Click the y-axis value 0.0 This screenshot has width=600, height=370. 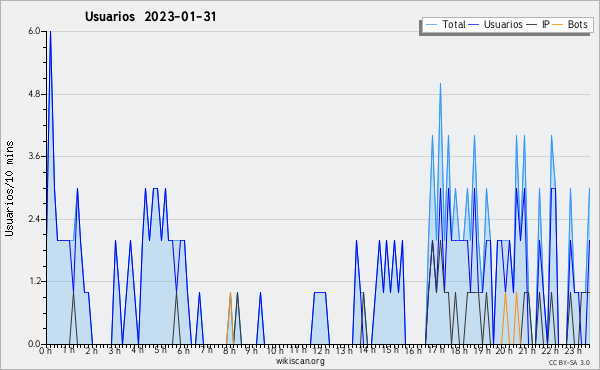[34, 344]
